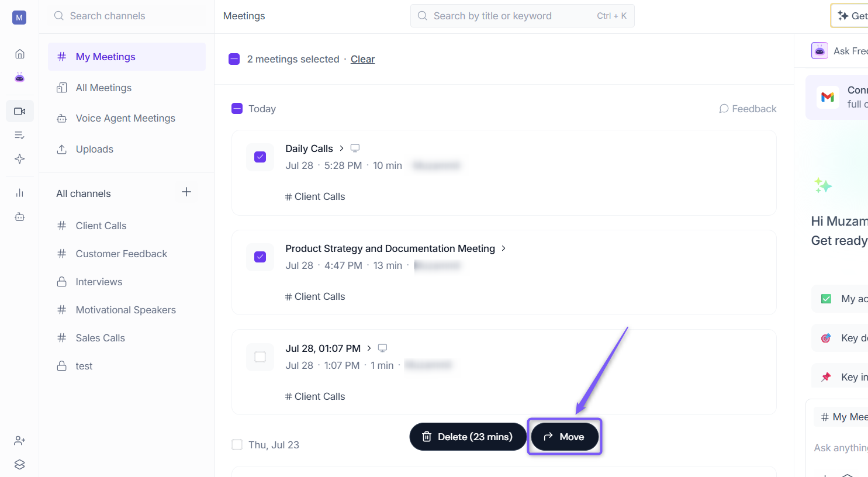Focus the Search by title or keyword field

click(x=523, y=16)
